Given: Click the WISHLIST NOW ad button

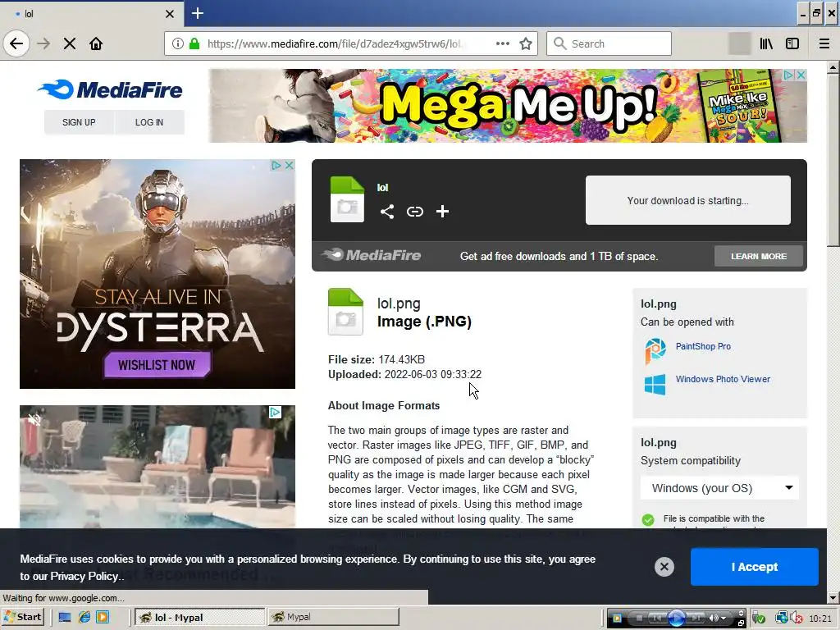Looking at the screenshot, I should click(x=157, y=365).
